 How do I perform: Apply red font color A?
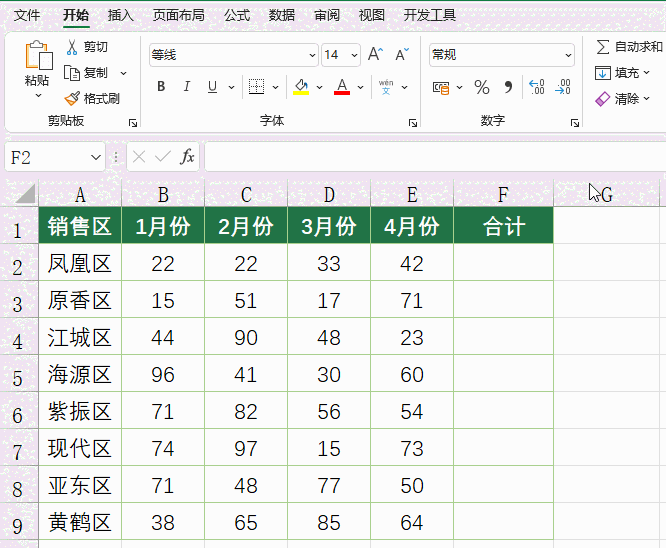tap(342, 87)
